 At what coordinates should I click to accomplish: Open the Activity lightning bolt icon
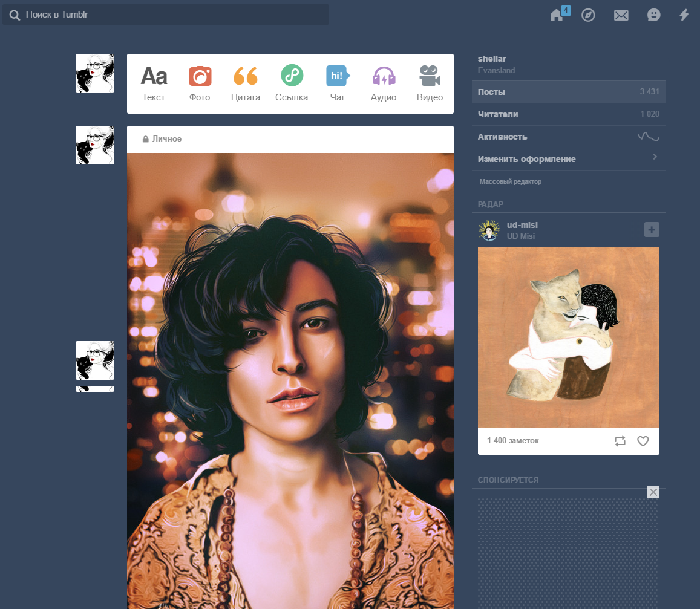tap(684, 15)
